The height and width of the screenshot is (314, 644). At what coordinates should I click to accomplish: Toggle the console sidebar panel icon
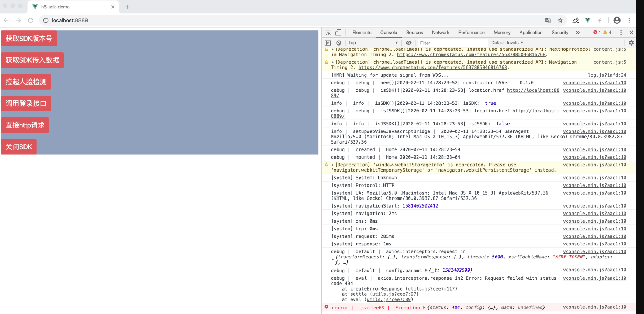328,43
